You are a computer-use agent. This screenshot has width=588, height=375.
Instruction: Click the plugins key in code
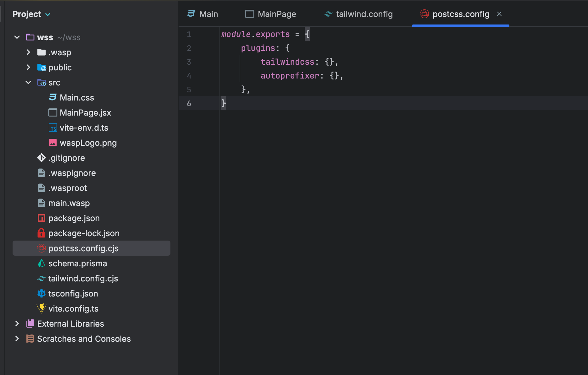(258, 48)
